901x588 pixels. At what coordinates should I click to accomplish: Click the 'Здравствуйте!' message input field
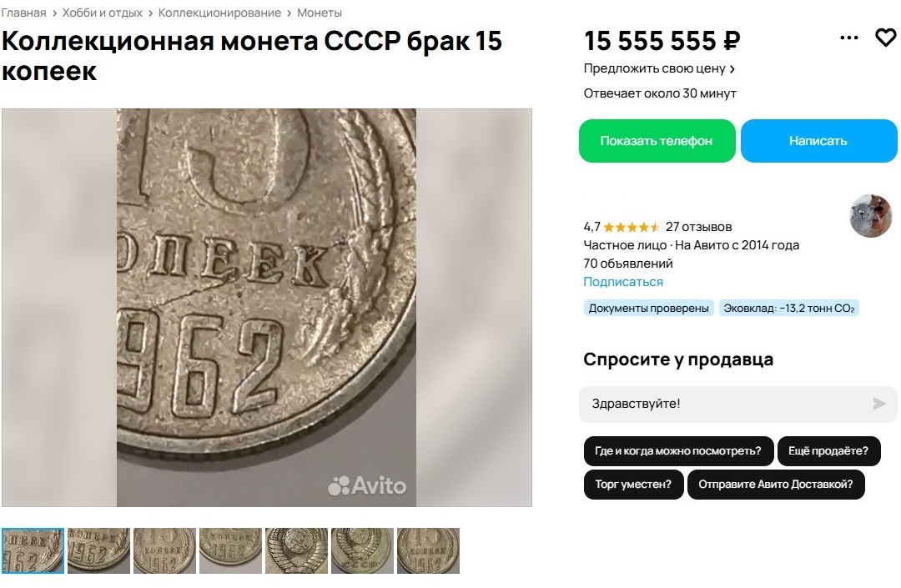pos(737,404)
